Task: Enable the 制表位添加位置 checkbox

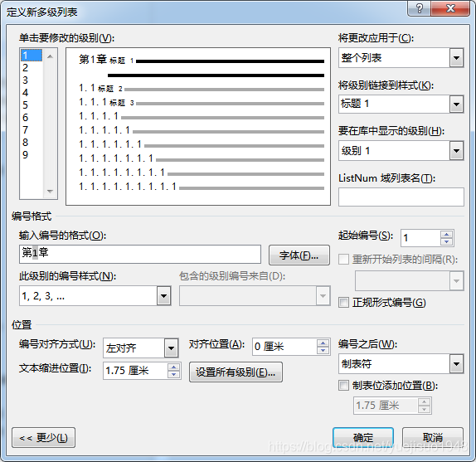Action: click(343, 386)
